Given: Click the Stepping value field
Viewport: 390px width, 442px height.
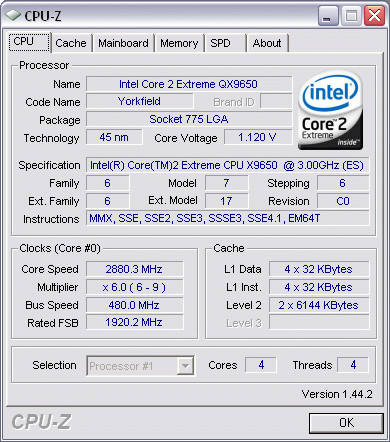Looking at the screenshot, I should 343,183.
